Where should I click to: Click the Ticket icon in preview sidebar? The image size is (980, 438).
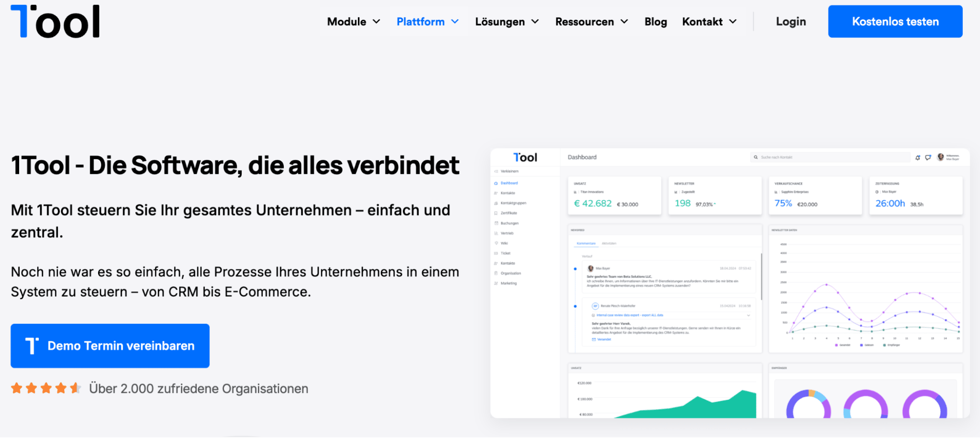(x=496, y=253)
